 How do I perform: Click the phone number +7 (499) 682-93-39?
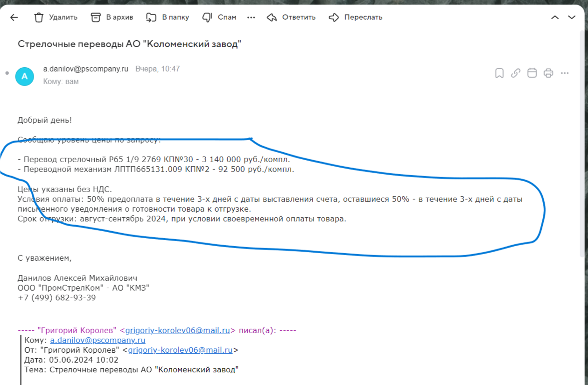57,298
